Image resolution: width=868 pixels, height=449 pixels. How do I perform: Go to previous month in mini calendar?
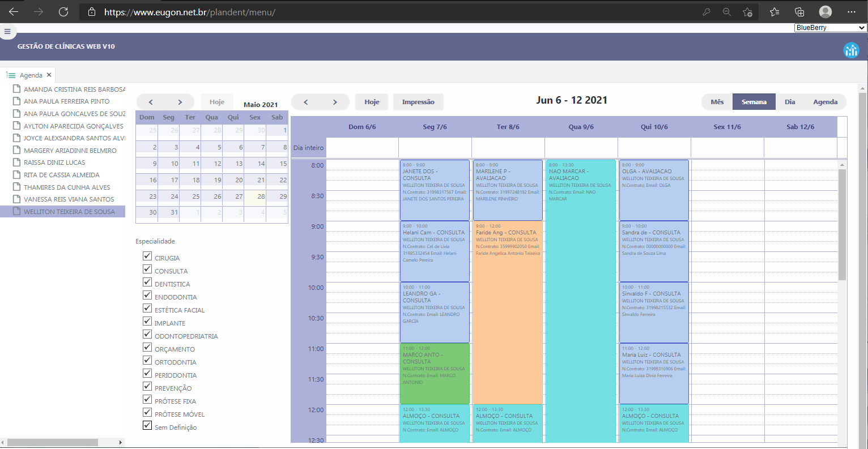coord(151,102)
